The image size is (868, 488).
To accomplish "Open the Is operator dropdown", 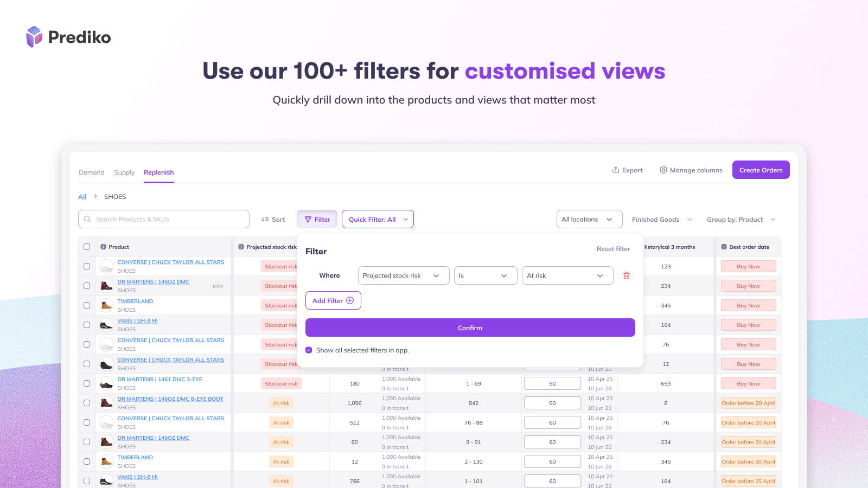I will coord(486,275).
